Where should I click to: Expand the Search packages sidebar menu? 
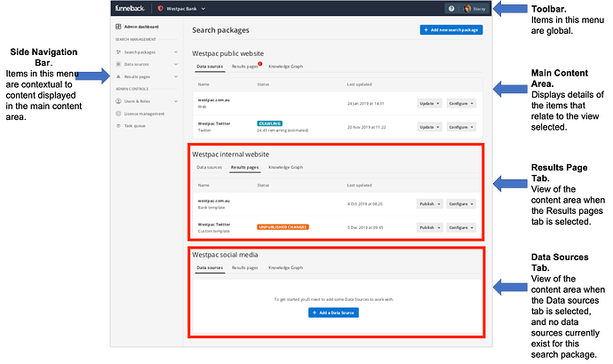[x=176, y=52]
